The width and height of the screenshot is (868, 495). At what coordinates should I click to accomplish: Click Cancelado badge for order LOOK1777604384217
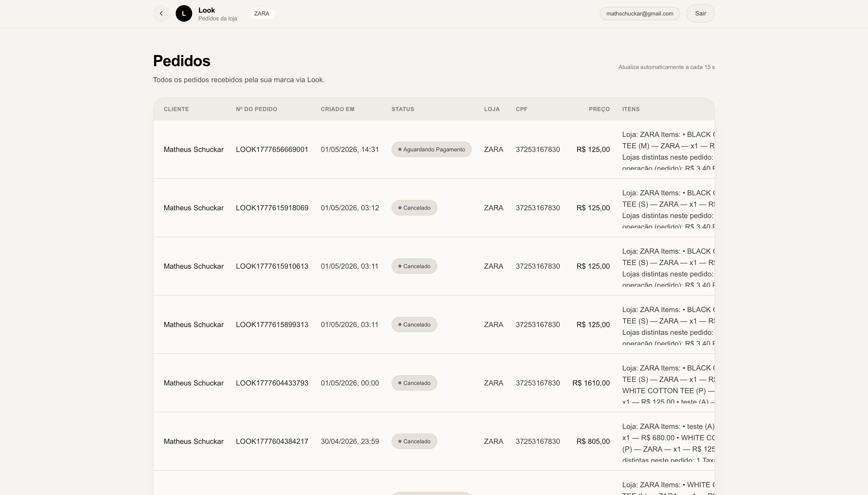click(x=414, y=441)
